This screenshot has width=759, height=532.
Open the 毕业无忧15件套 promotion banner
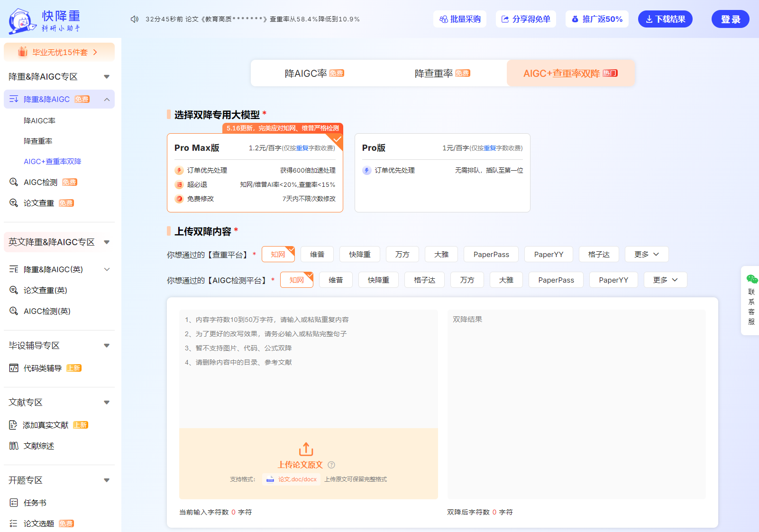click(59, 52)
